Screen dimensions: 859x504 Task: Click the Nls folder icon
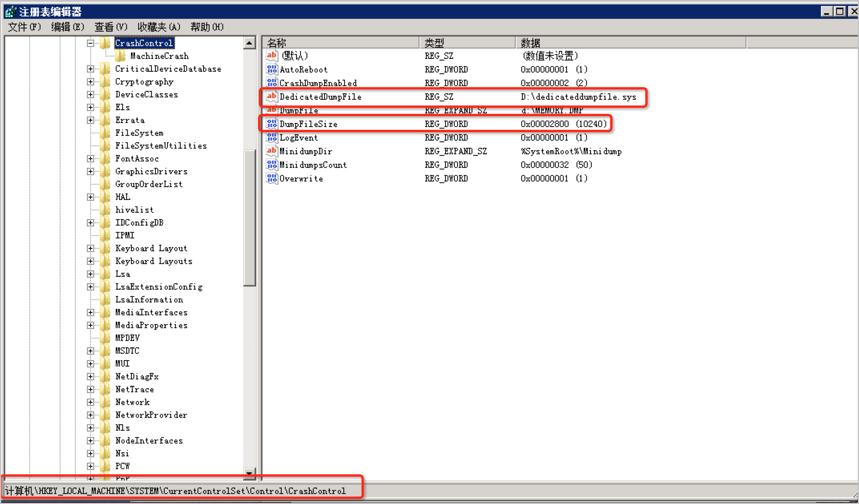(x=105, y=427)
